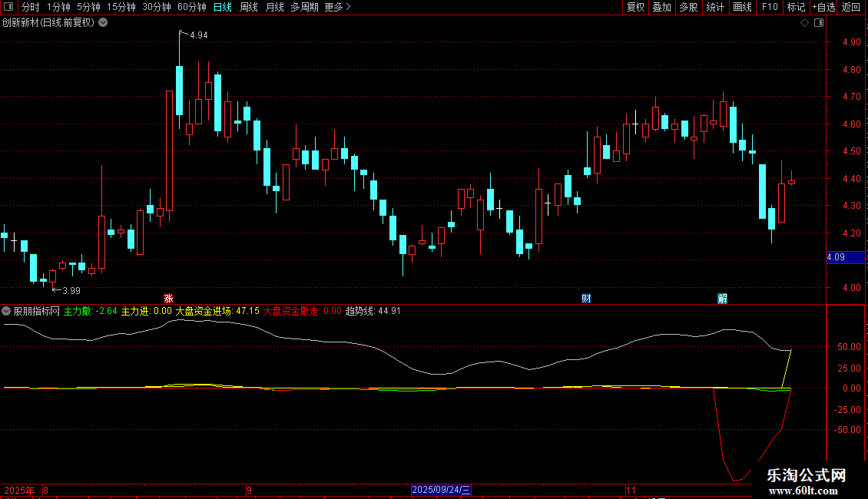Select the 5分钟 period tab
868x499 pixels.
[88, 7]
